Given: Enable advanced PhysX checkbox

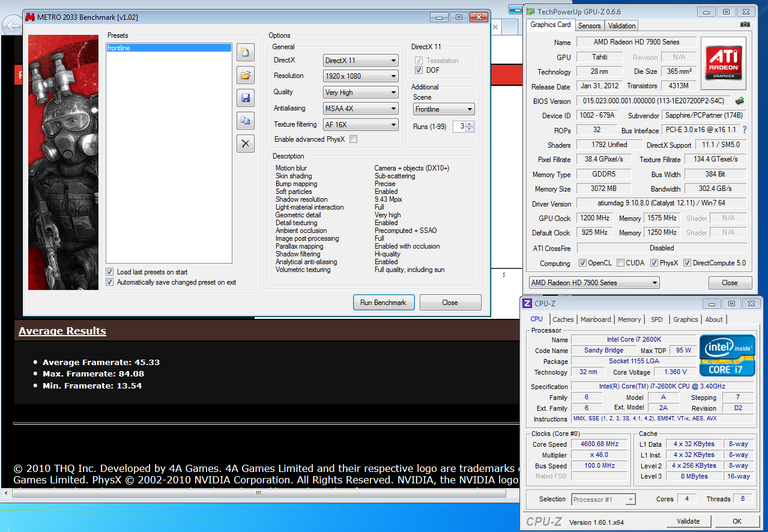Looking at the screenshot, I should [353, 139].
